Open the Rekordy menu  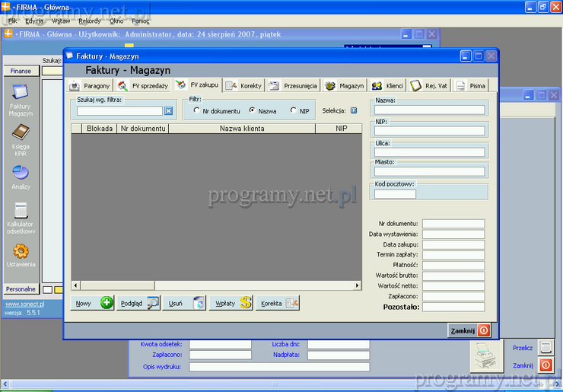point(89,21)
